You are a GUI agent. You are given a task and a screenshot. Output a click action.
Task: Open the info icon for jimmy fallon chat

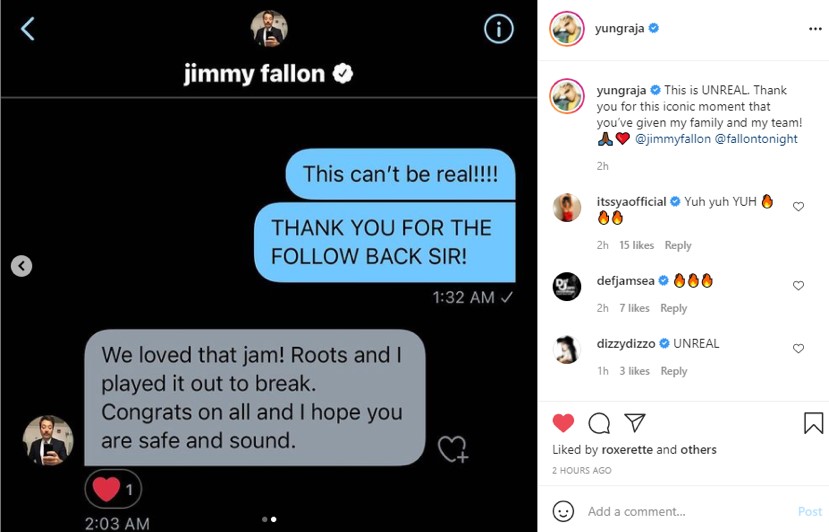pyautogui.click(x=498, y=29)
